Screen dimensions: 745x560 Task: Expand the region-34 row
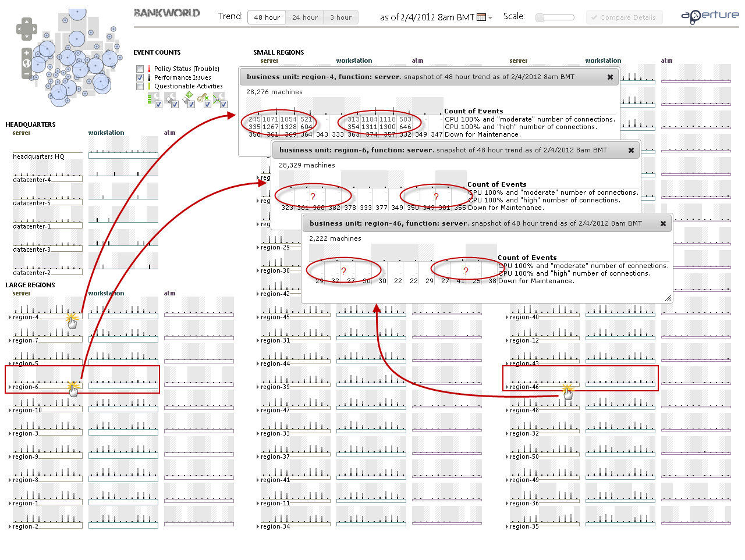point(258,527)
